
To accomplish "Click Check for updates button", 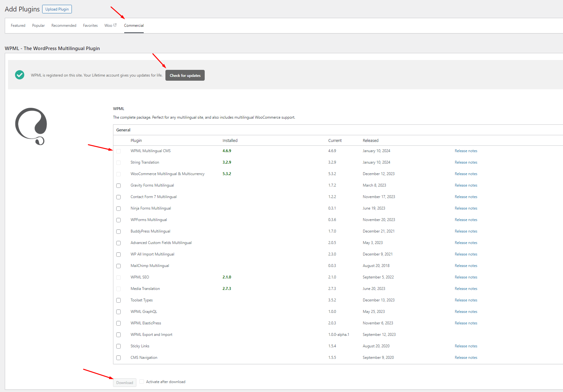I will tap(185, 75).
